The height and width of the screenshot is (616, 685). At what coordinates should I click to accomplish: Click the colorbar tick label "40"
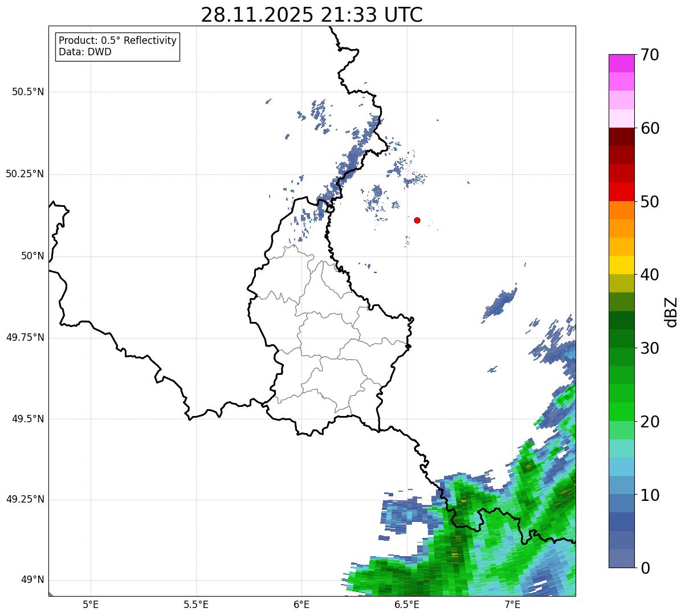[x=650, y=275]
